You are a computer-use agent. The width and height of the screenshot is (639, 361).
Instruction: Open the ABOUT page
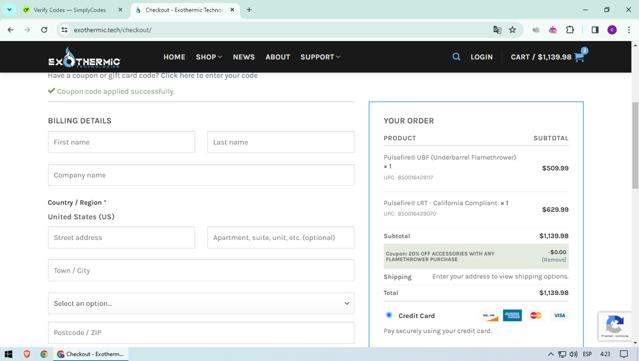click(278, 57)
